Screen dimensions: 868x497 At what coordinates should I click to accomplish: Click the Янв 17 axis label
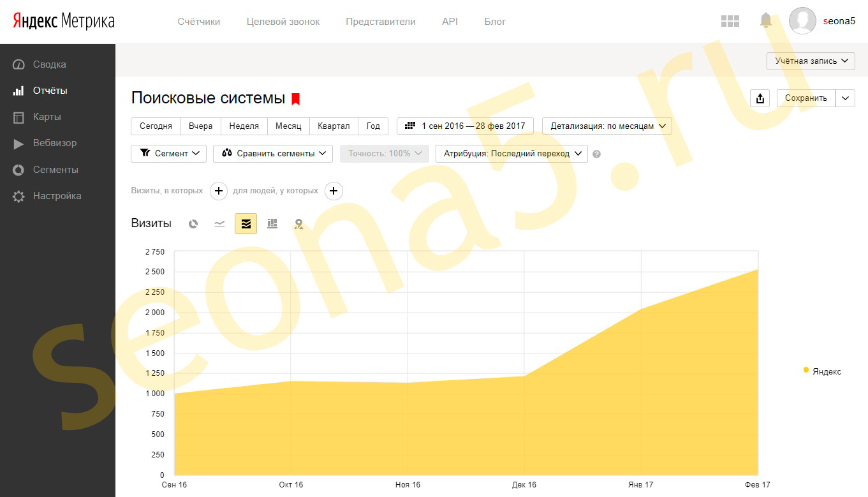point(640,485)
